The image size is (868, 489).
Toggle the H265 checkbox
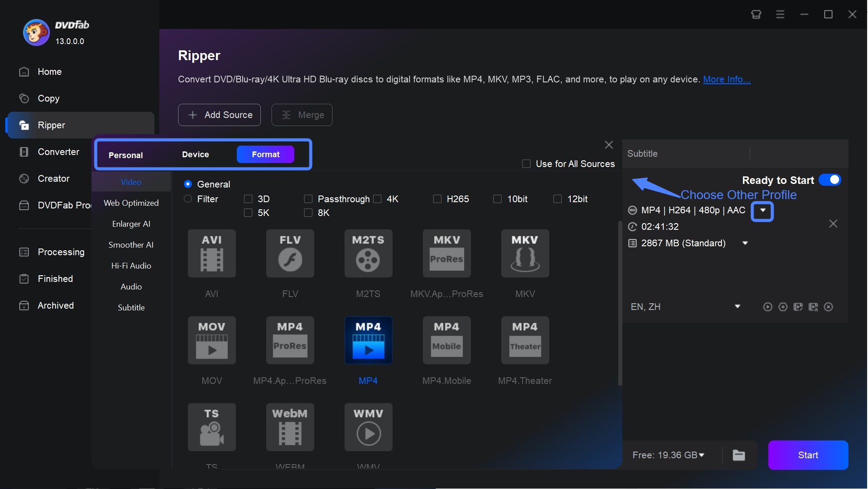(438, 197)
